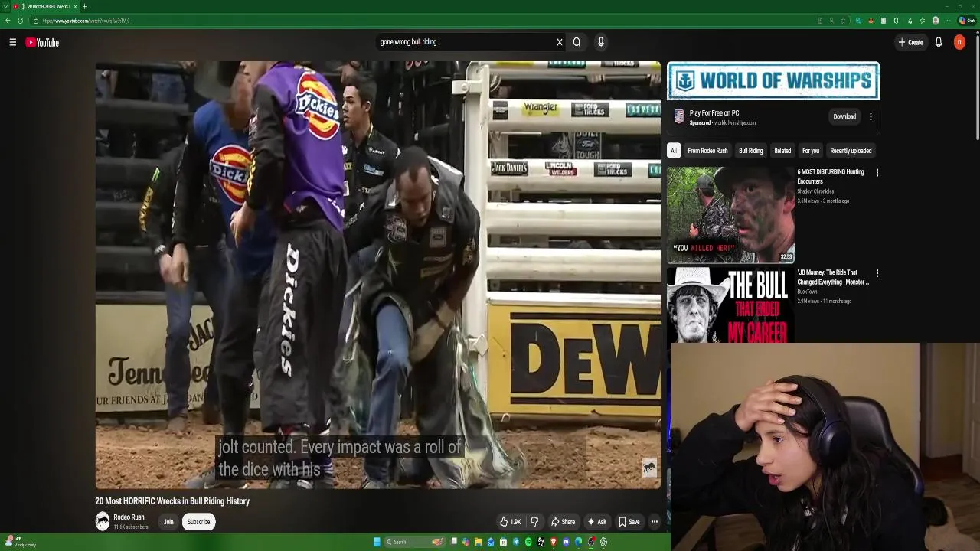This screenshot has height=551, width=980.
Task: Select the Bull Riding filter chip
Action: pyautogui.click(x=751, y=151)
